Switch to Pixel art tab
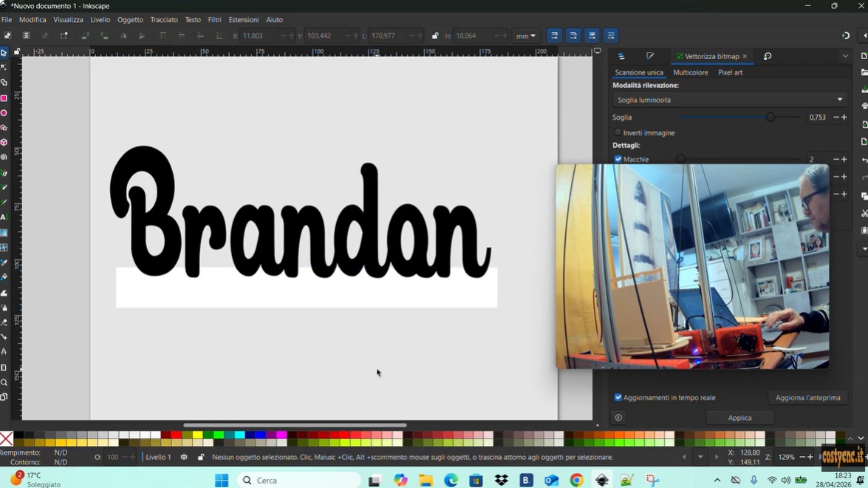The width and height of the screenshot is (868, 488). [x=730, y=72]
